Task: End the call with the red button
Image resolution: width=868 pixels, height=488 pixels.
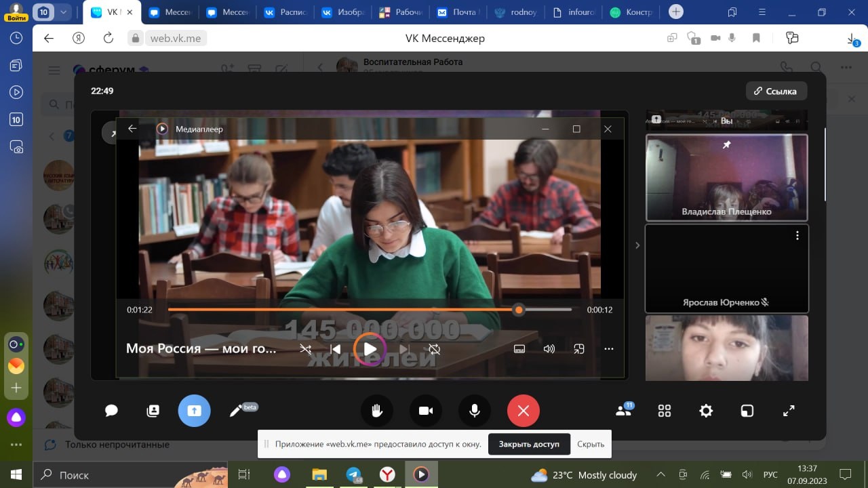Action: (x=524, y=411)
